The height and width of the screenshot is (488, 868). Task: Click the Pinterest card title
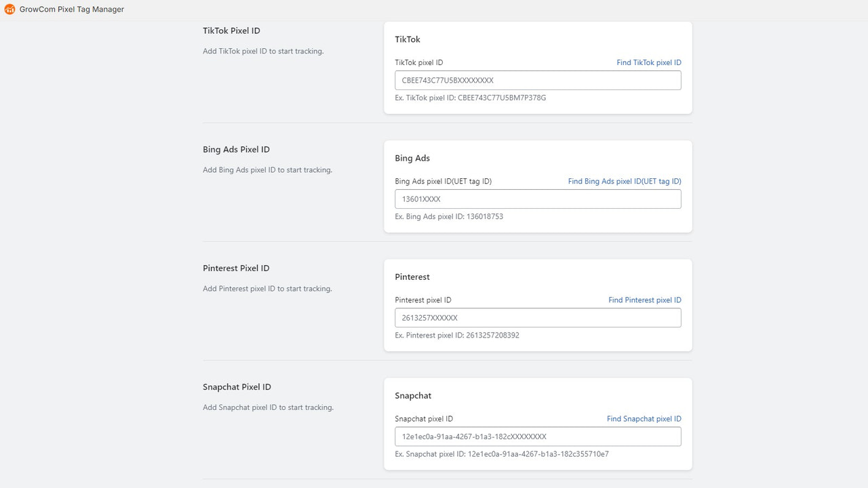point(412,277)
